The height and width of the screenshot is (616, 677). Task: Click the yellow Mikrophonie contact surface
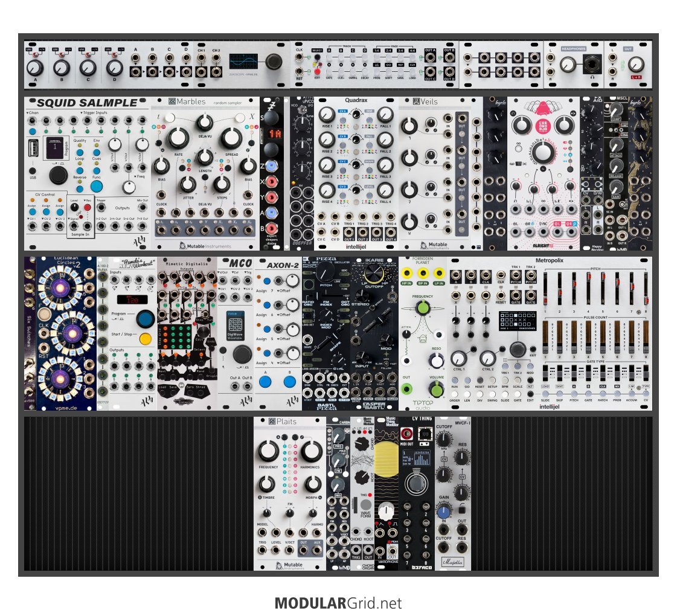[x=387, y=458]
